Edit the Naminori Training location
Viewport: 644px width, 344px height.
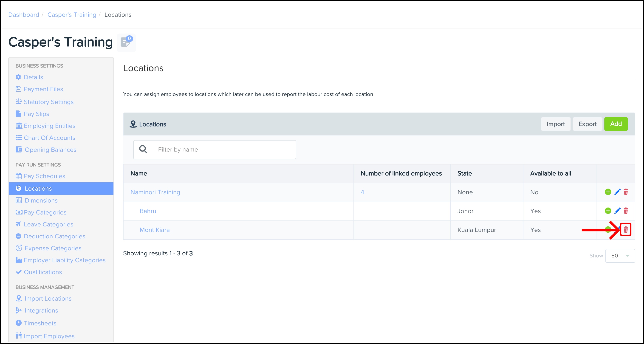pos(617,192)
